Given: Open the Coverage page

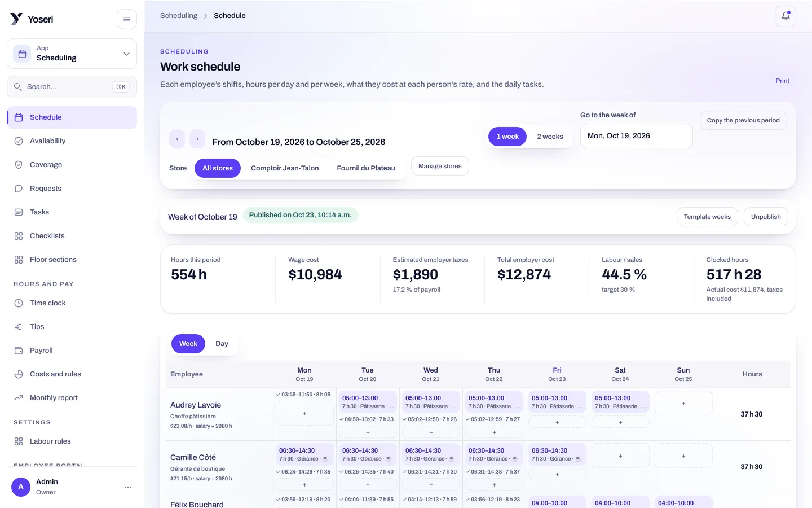Looking at the screenshot, I should coord(72,165).
